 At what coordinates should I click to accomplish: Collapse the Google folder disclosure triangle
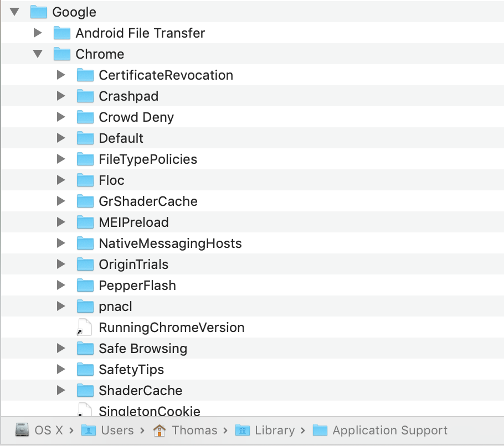point(15,12)
